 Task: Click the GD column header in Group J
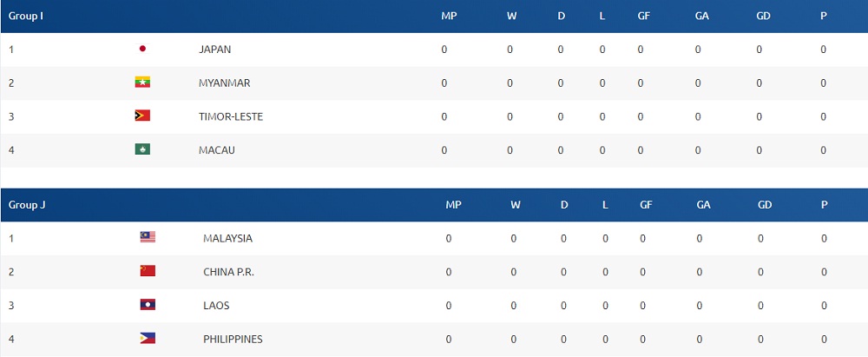coord(765,205)
